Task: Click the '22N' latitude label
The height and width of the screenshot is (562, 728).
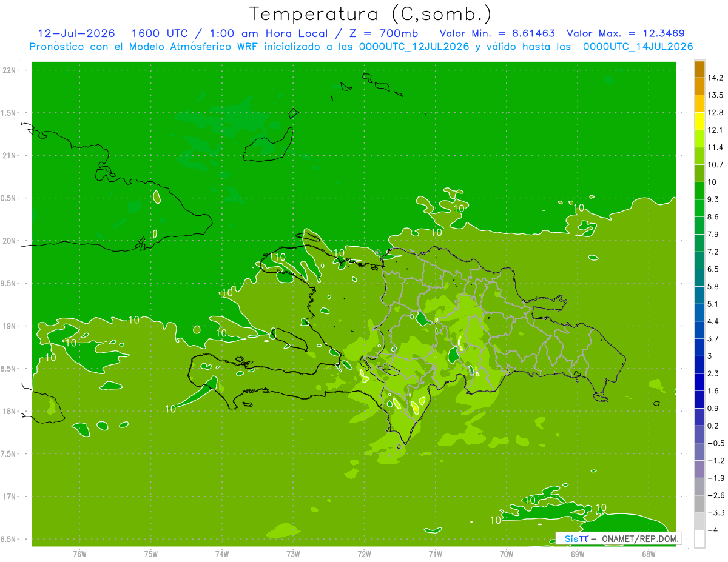Action: tap(10, 70)
